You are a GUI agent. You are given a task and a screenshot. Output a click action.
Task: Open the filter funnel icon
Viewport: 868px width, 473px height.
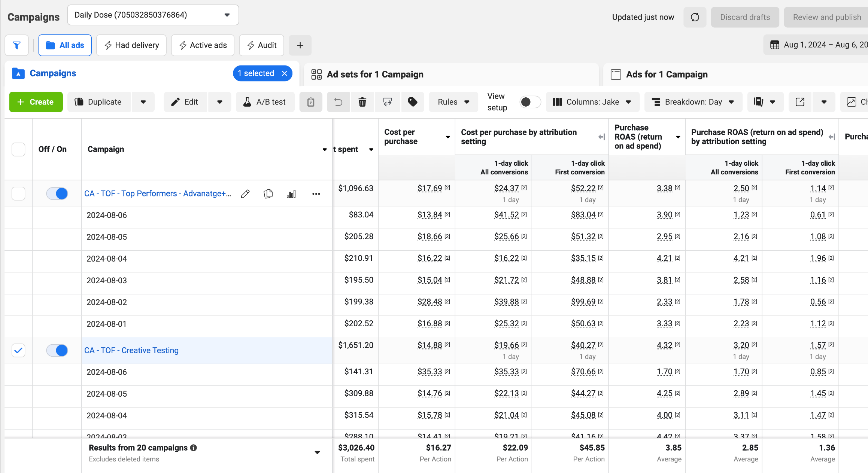[x=16, y=45]
